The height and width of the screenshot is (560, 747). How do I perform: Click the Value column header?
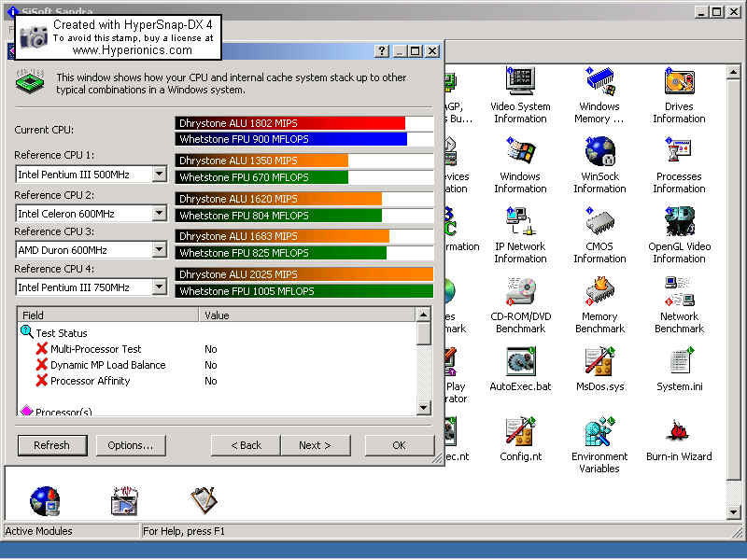(307, 315)
